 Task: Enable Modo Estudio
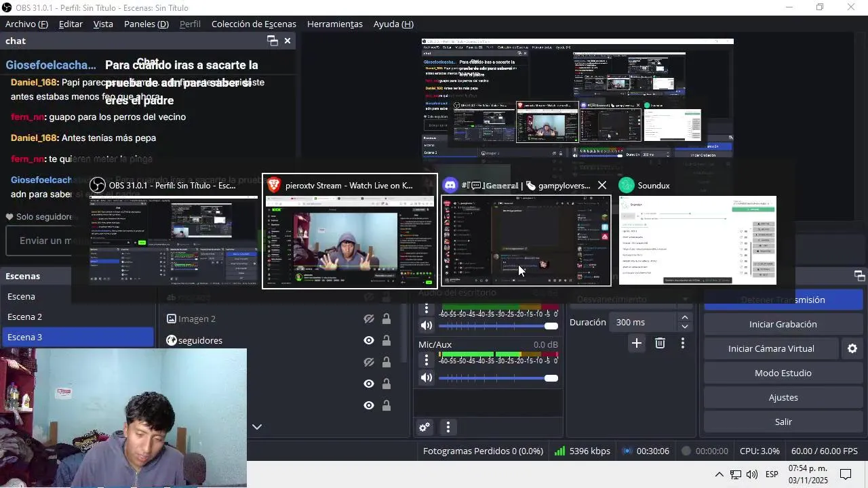click(x=783, y=373)
